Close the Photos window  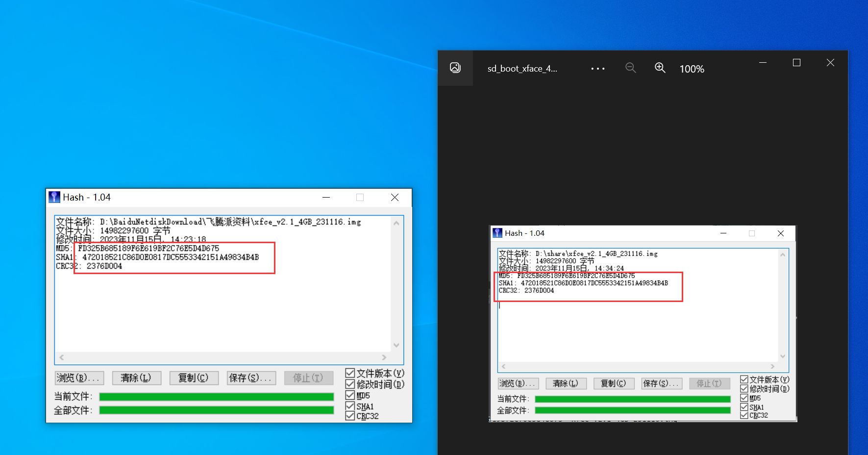coord(830,63)
